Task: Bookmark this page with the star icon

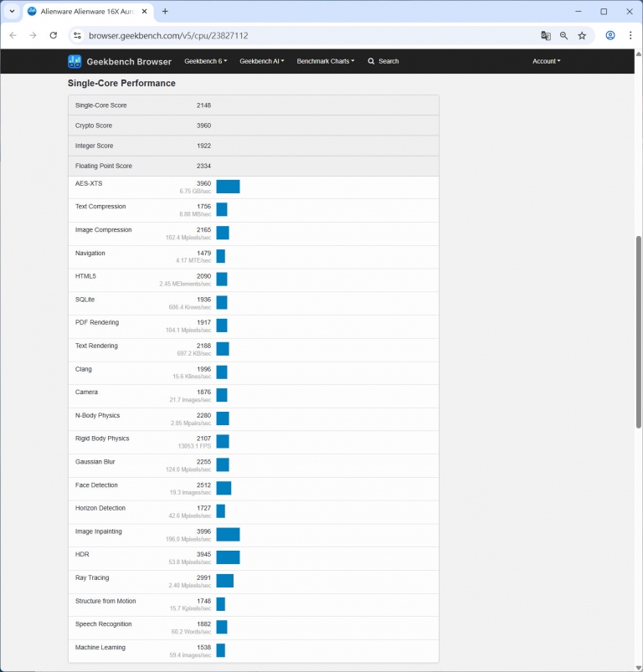Action: (x=582, y=36)
